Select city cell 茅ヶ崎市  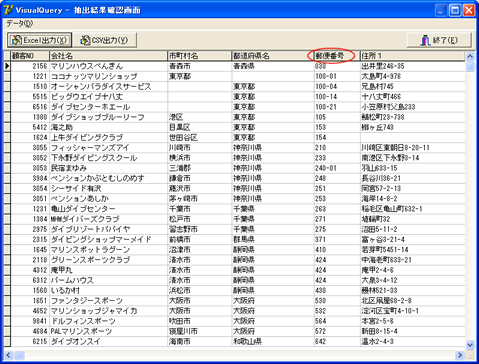(x=199, y=199)
